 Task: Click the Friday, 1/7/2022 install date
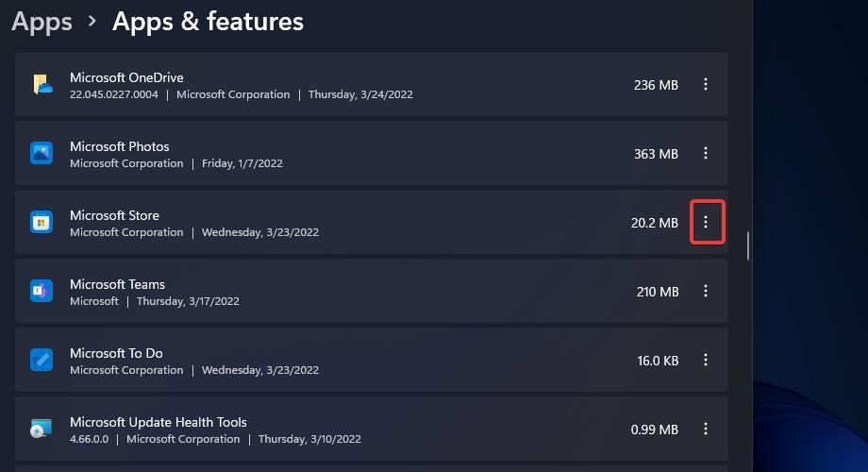[242, 163]
